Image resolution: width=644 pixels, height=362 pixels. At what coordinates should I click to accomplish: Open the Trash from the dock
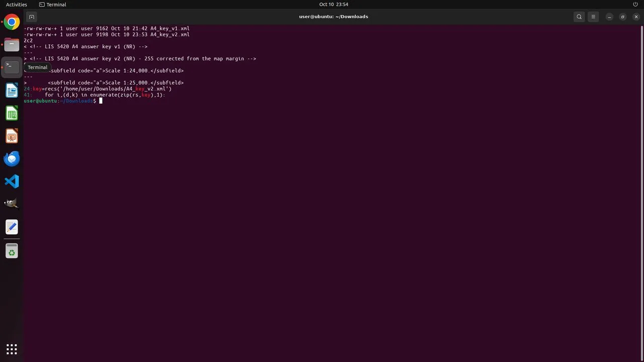[12, 251]
